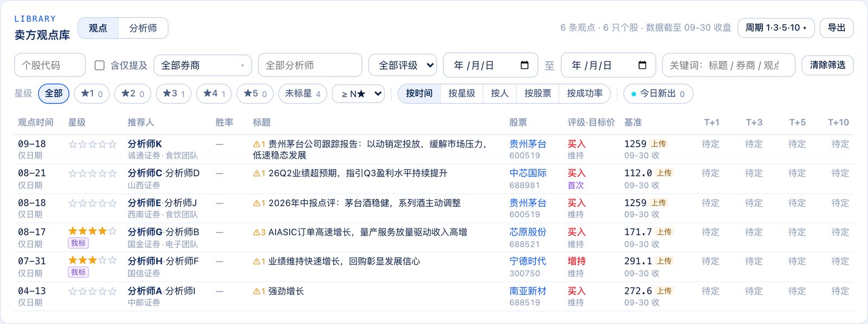The width and height of the screenshot is (868, 324).
Task: Click star rating of 08-18 贵州茅台 row
Action: point(93,204)
